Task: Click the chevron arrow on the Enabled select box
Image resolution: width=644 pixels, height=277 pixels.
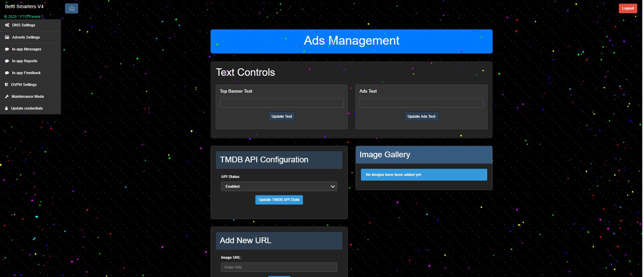Action: pos(333,186)
